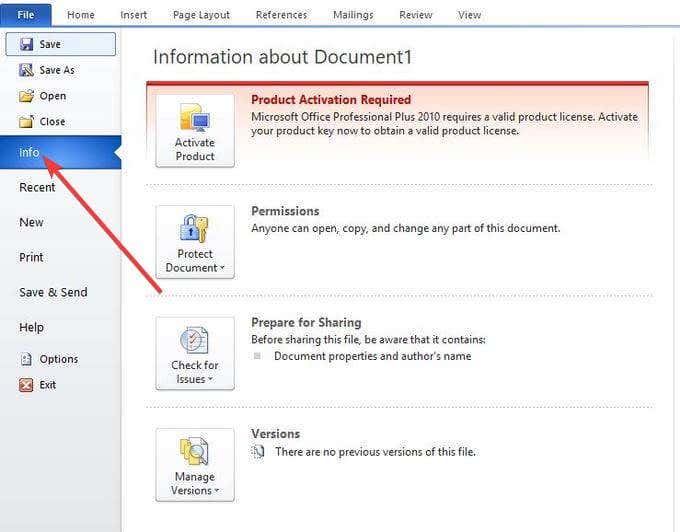Click the Open folder icon

click(x=26, y=96)
